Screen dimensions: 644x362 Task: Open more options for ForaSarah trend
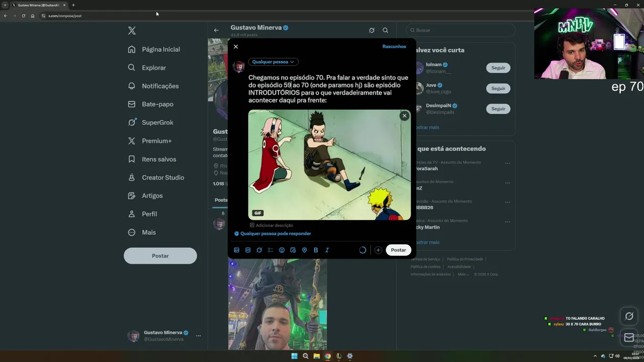tap(507, 163)
